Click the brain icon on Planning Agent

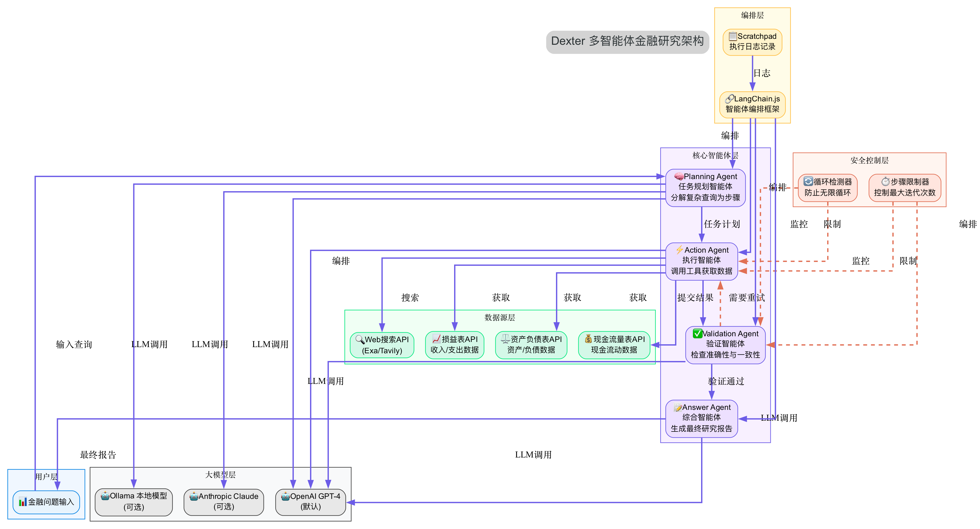(x=679, y=177)
